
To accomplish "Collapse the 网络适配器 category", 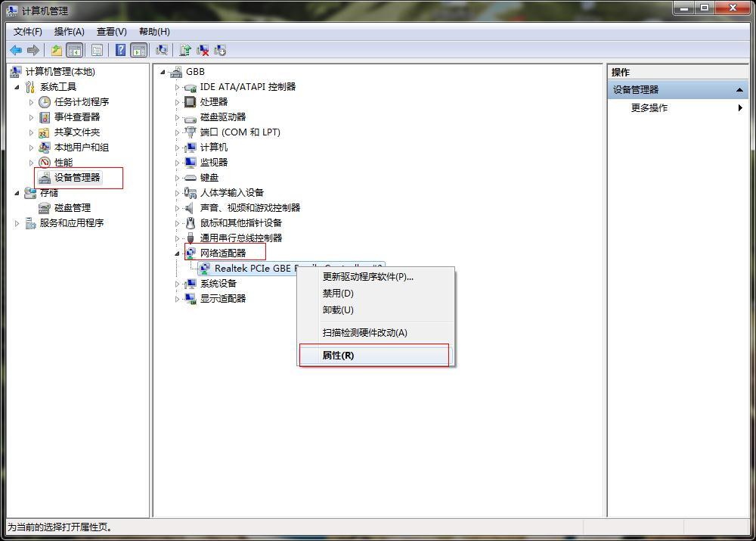I will tap(177, 253).
